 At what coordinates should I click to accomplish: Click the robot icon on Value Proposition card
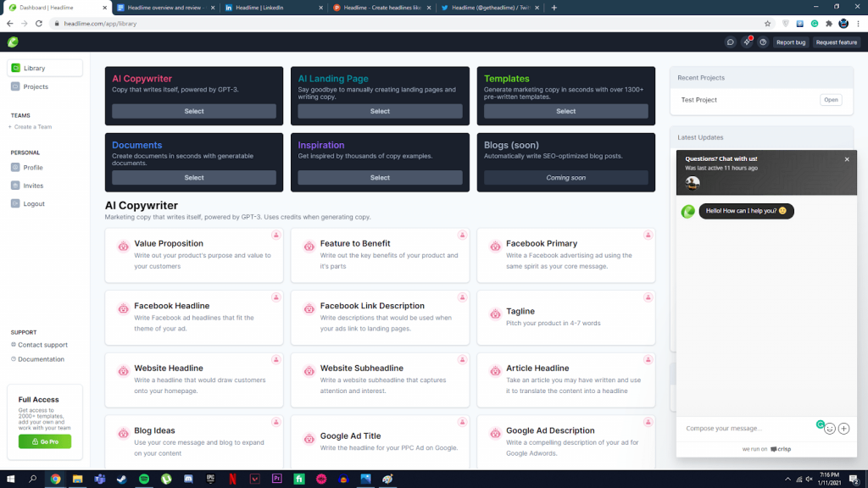coord(124,247)
